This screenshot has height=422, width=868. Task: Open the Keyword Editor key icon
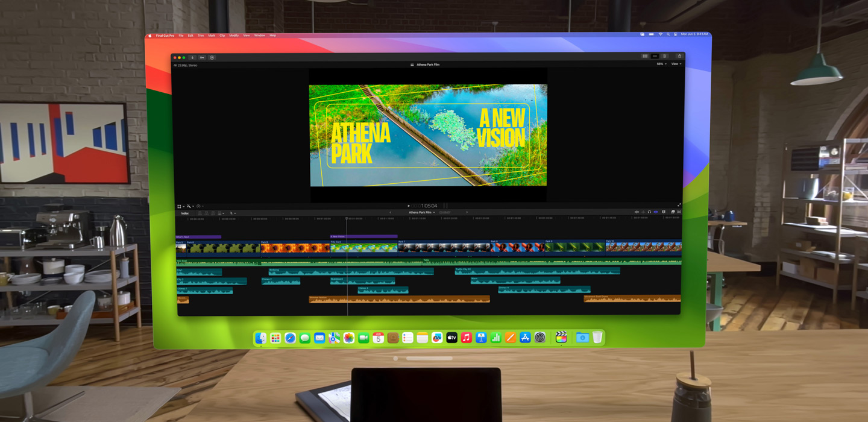point(202,57)
